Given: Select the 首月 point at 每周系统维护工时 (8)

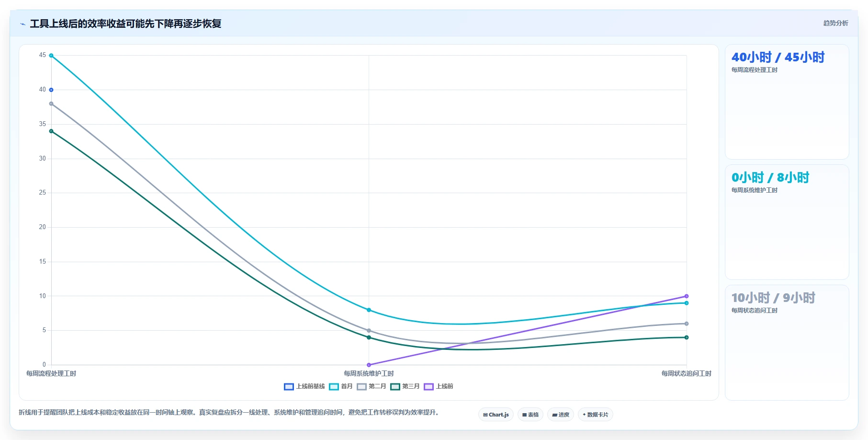Looking at the screenshot, I should [x=369, y=310].
